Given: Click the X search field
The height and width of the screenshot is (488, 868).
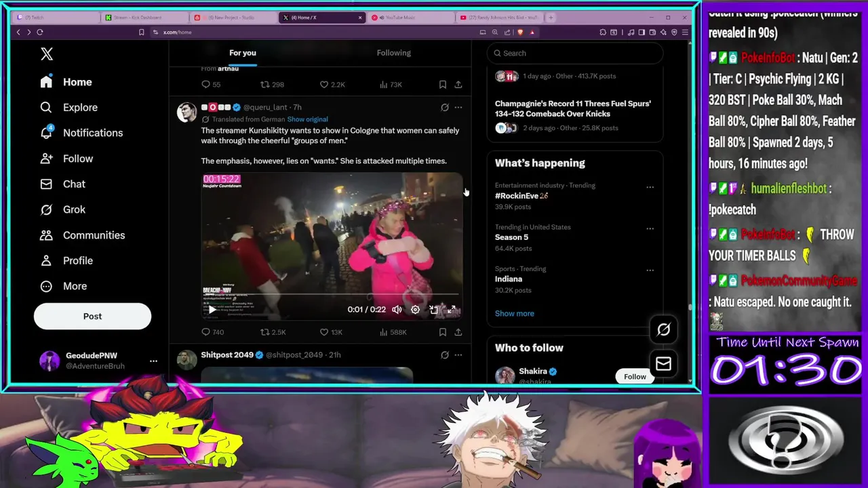Looking at the screenshot, I should [x=575, y=53].
